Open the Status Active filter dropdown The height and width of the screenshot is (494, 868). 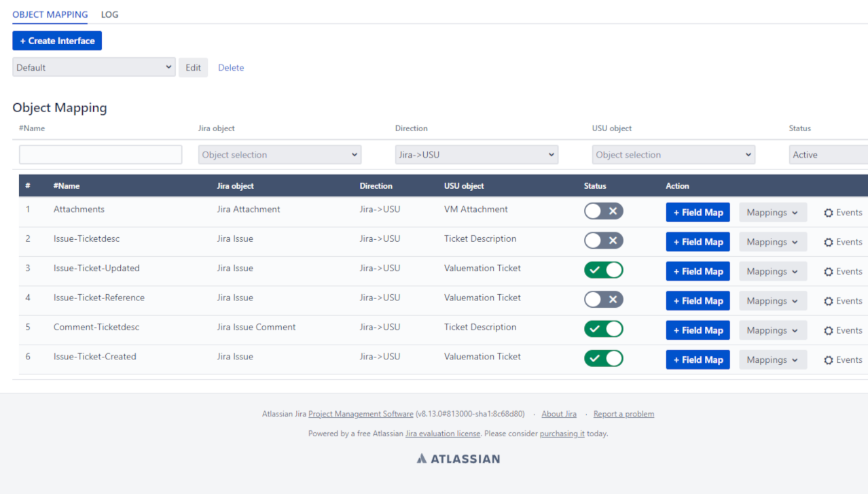coord(829,155)
